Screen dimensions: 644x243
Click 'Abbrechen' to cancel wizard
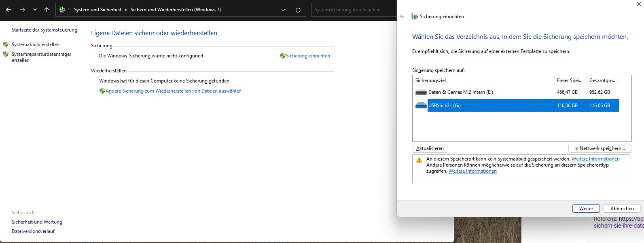coord(622,209)
